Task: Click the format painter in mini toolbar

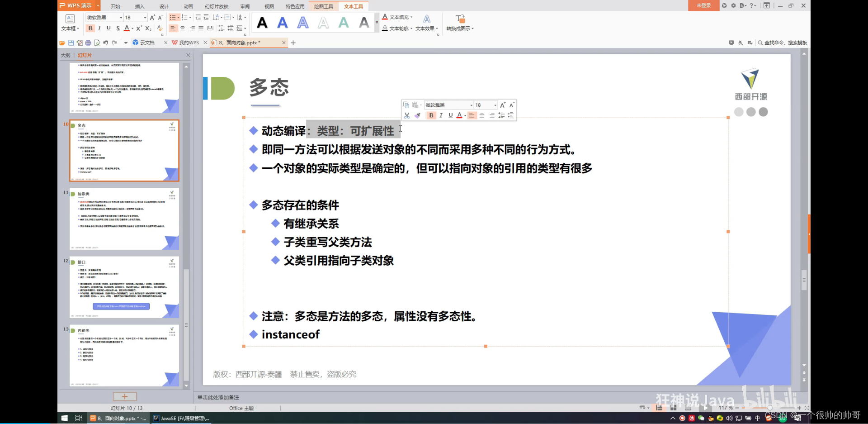Action: coord(417,115)
